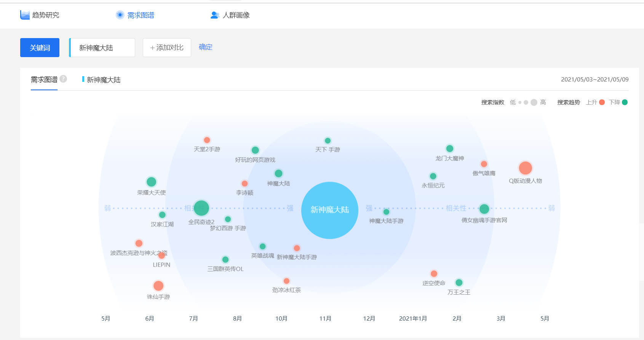The image size is (644, 340).
Task: Click the 添加对比 button
Action: 167,48
